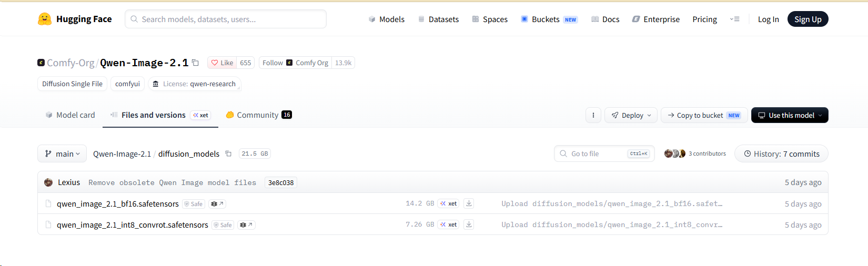The height and width of the screenshot is (266, 868).
Task: Expand the more navigation options menu icon
Action: coord(735,19)
